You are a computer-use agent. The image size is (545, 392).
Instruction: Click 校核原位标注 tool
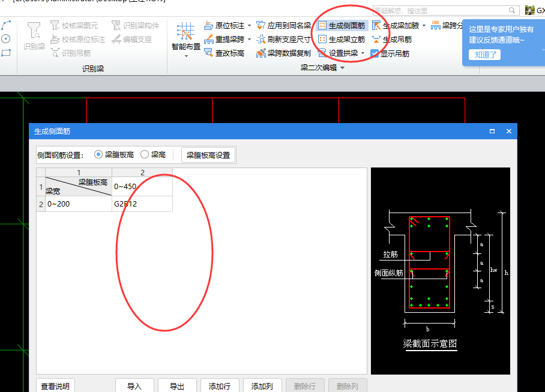click(77, 39)
